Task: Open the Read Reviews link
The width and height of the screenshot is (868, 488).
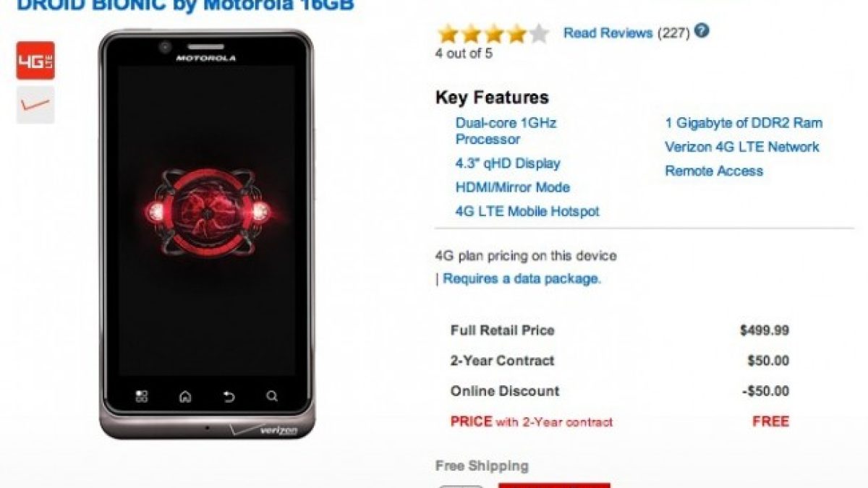Action: tap(608, 33)
